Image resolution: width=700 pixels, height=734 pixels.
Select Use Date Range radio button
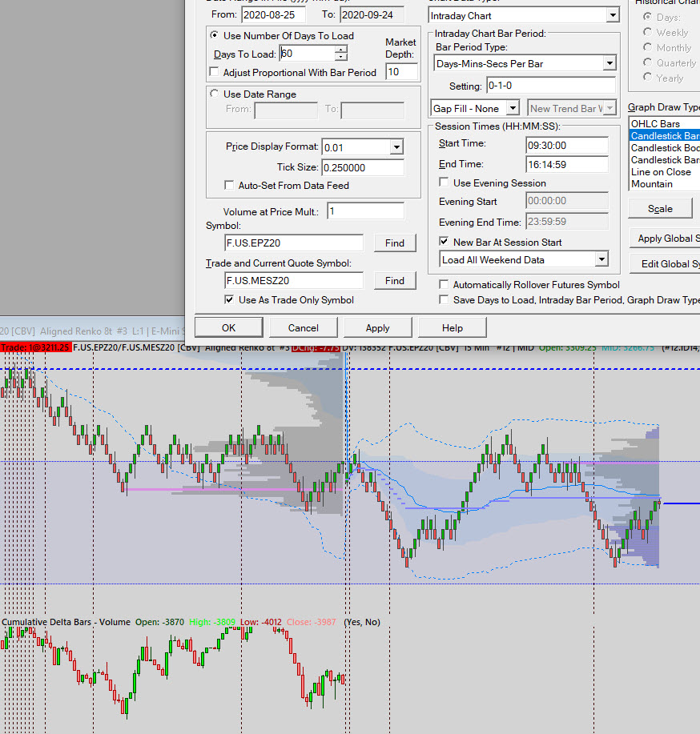click(x=215, y=94)
